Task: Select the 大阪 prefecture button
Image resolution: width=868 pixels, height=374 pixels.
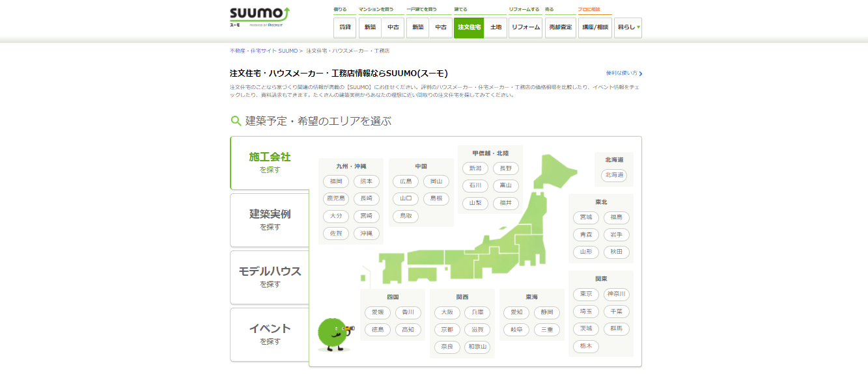Action: (x=447, y=313)
